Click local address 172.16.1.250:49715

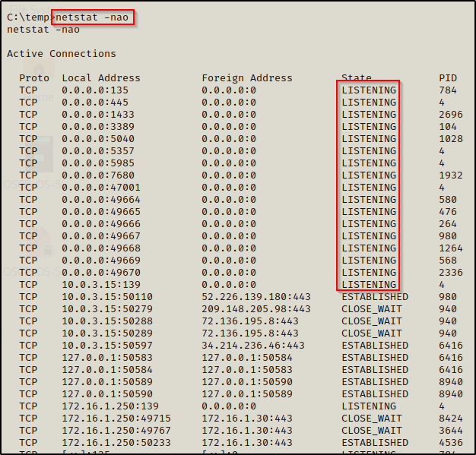pos(116,418)
